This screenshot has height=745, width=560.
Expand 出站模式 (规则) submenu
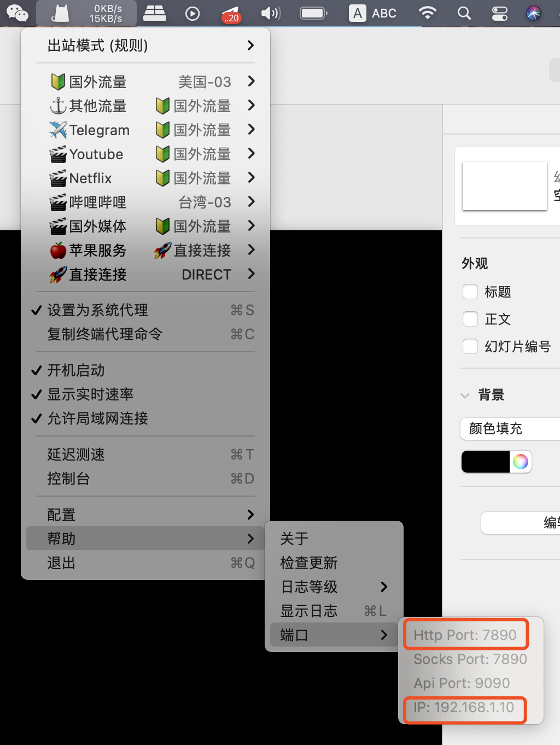pos(145,45)
